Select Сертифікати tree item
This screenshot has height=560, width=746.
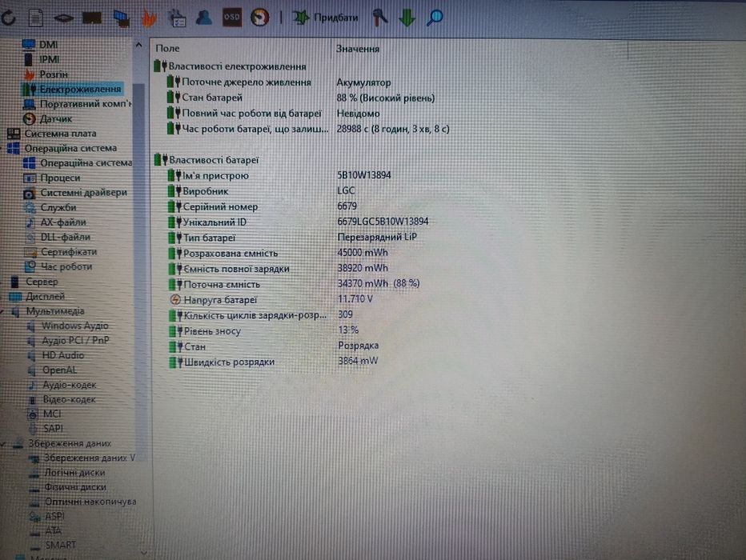[x=69, y=251]
